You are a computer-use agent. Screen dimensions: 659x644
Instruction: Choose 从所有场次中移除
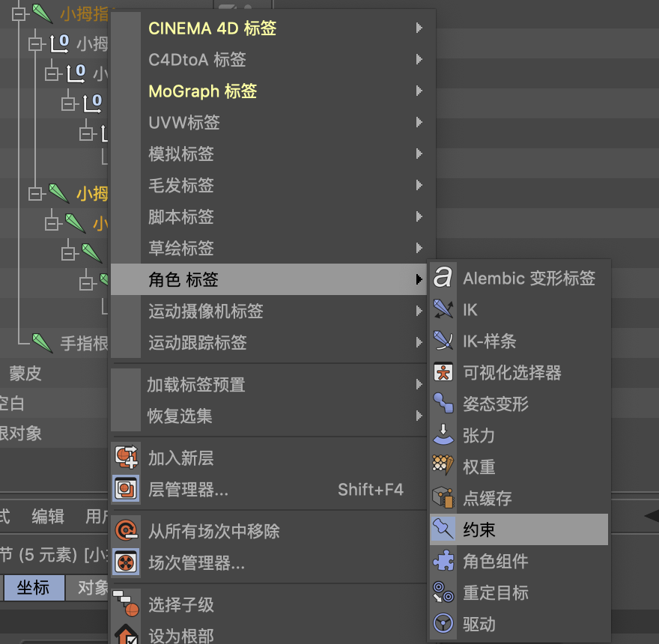click(268, 530)
